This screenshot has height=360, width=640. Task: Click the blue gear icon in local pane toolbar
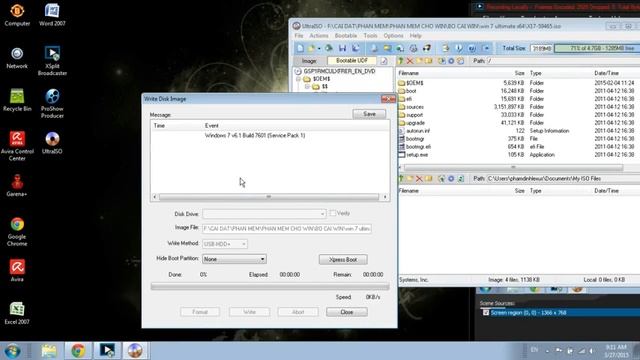[x=451, y=179]
